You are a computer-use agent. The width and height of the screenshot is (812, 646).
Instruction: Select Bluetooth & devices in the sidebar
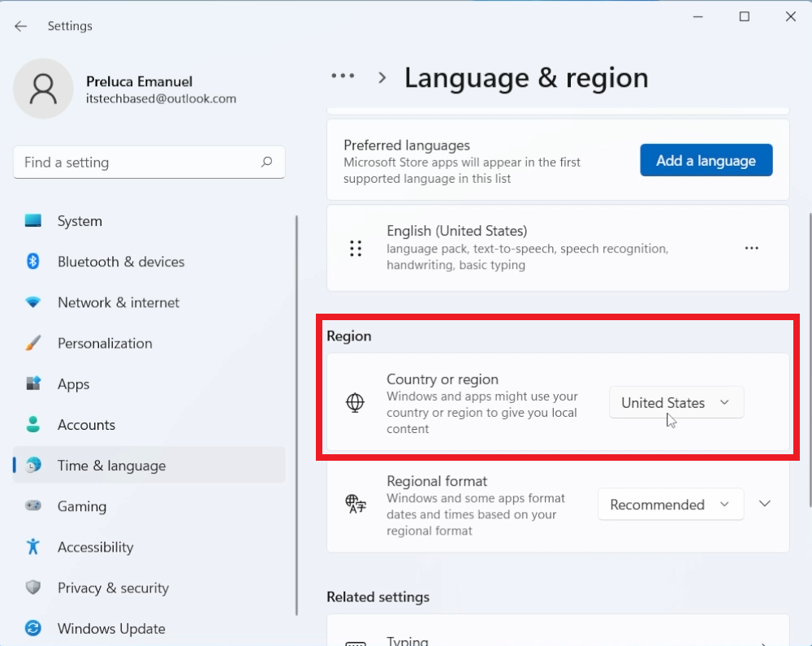[x=121, y=262]
